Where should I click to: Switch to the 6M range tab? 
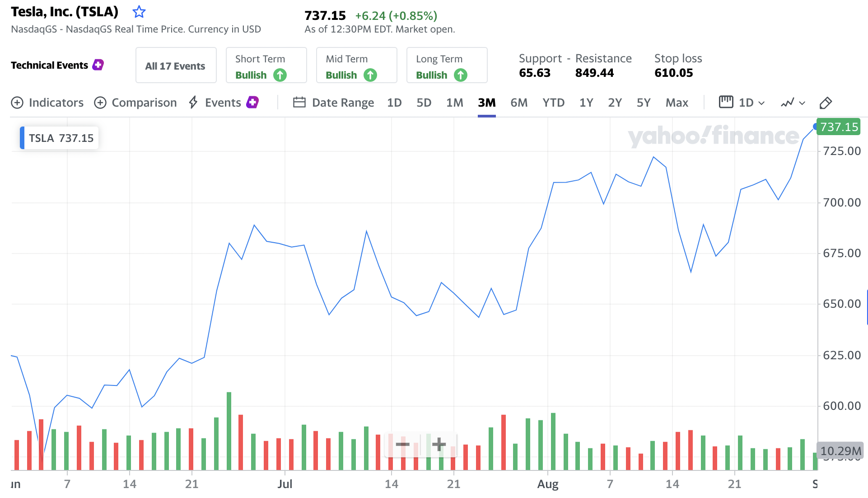tap(519, 103)
